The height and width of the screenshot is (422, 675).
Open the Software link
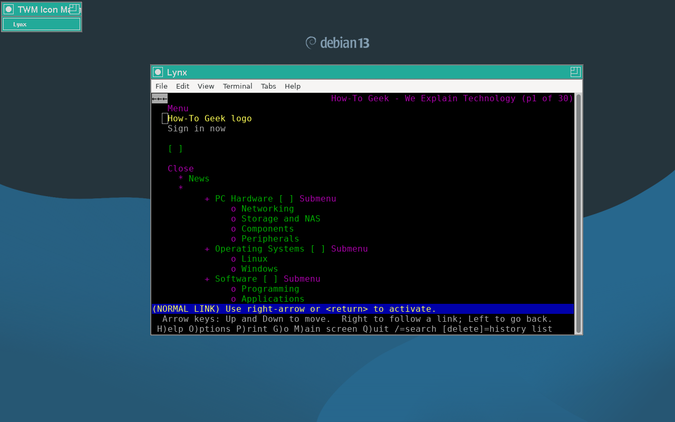pos(236,279)
